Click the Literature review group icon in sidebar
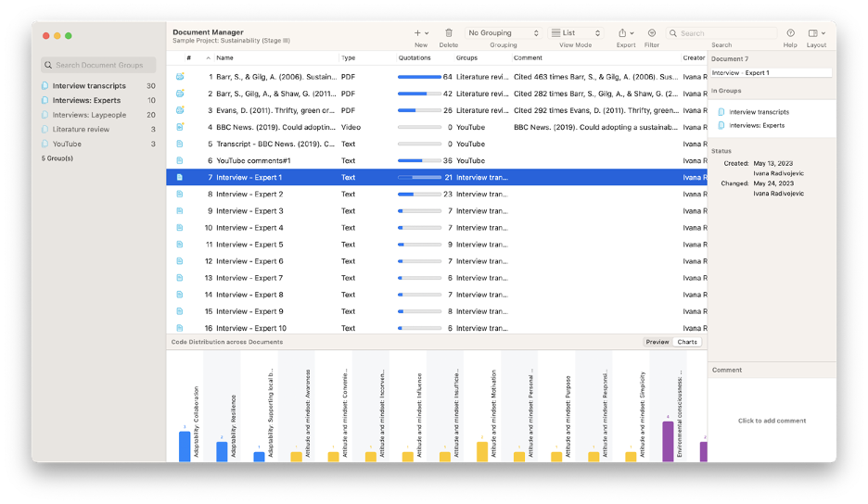Image resolution: width=868 pixels, height=504 pixels. 45,130
